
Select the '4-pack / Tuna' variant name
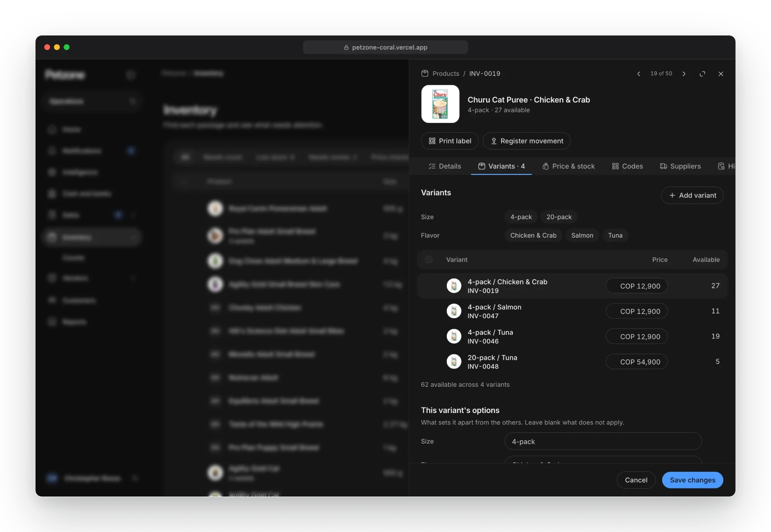point(490,332)
